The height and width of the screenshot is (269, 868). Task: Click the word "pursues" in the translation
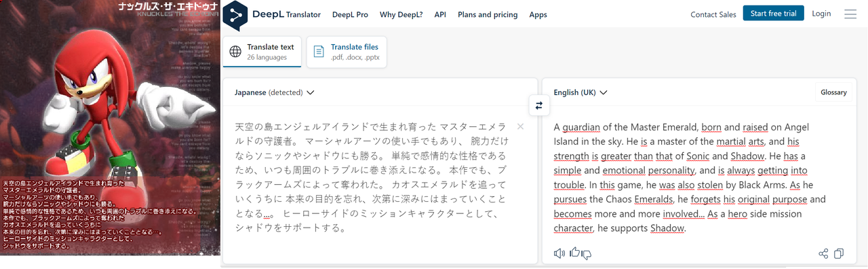(570, 199)
